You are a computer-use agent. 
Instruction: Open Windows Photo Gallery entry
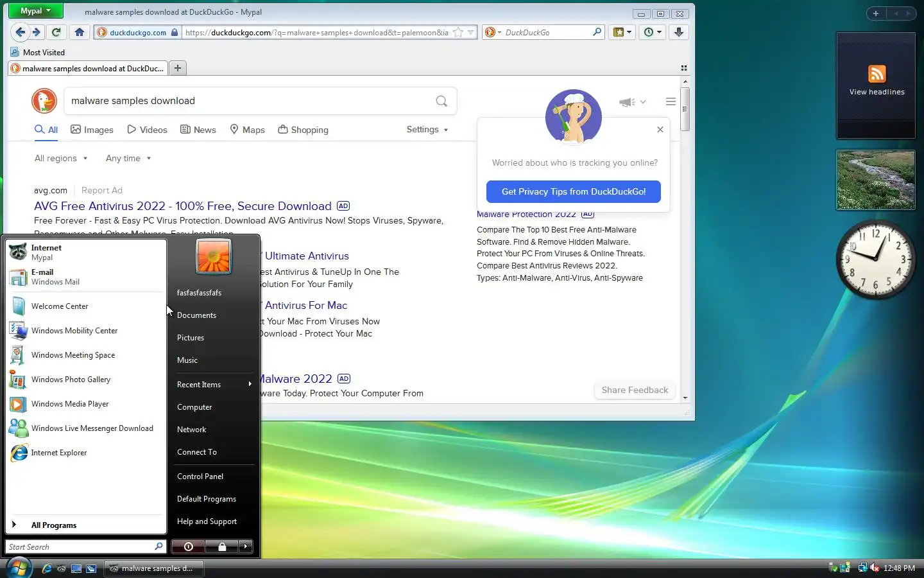click(x=86, y=380)
